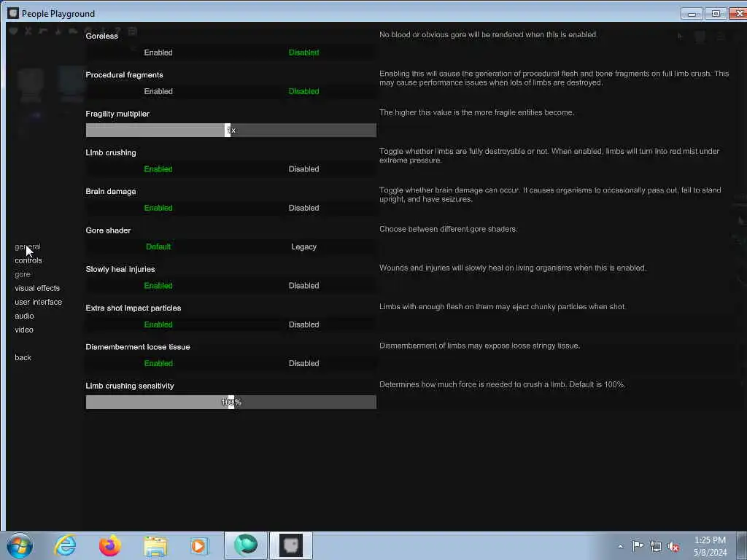
Task: Set Goreless to Disabled
Action: [x=303, y=52]
